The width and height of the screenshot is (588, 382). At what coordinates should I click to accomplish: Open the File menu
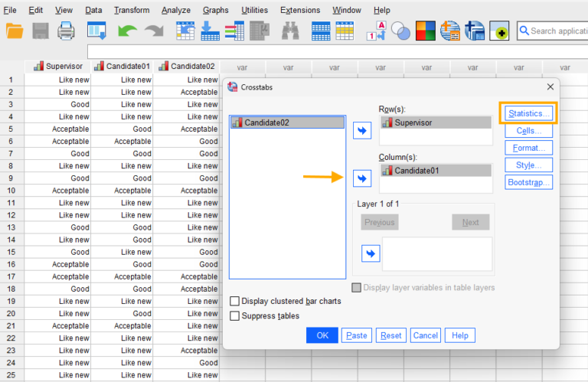[x=10, y=10]
